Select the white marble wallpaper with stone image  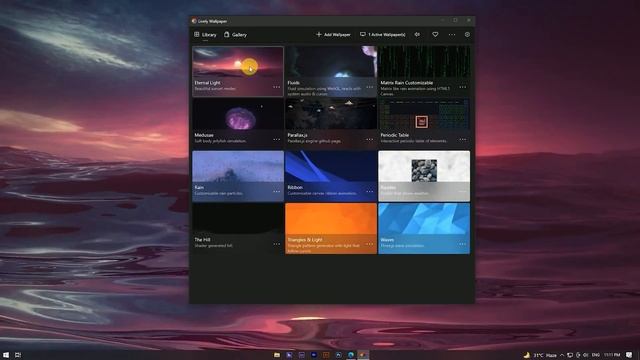(424, 176)
